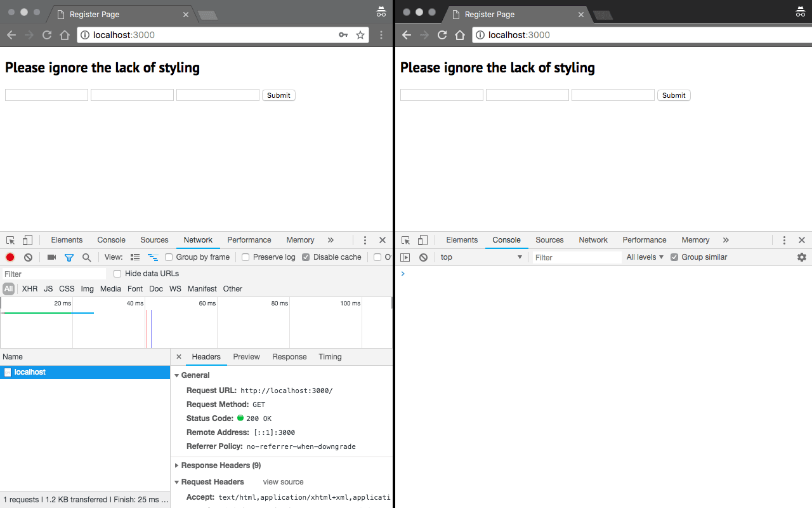The height and width of the screenshot is (508, 812).
Task: Click the capture screenshots camera icon
Action: pos(51,257)
